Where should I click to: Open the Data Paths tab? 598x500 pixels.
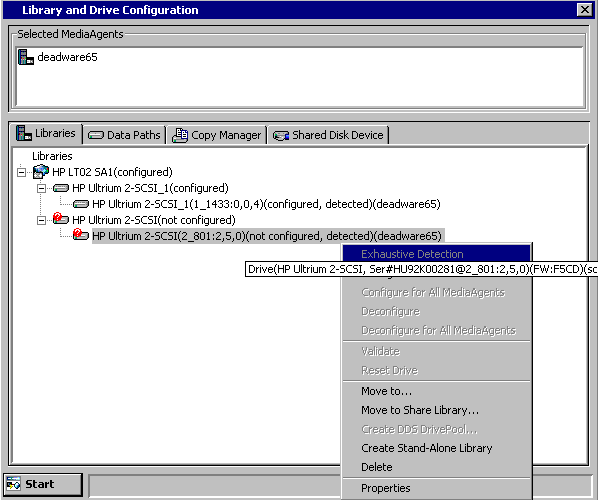124,135
